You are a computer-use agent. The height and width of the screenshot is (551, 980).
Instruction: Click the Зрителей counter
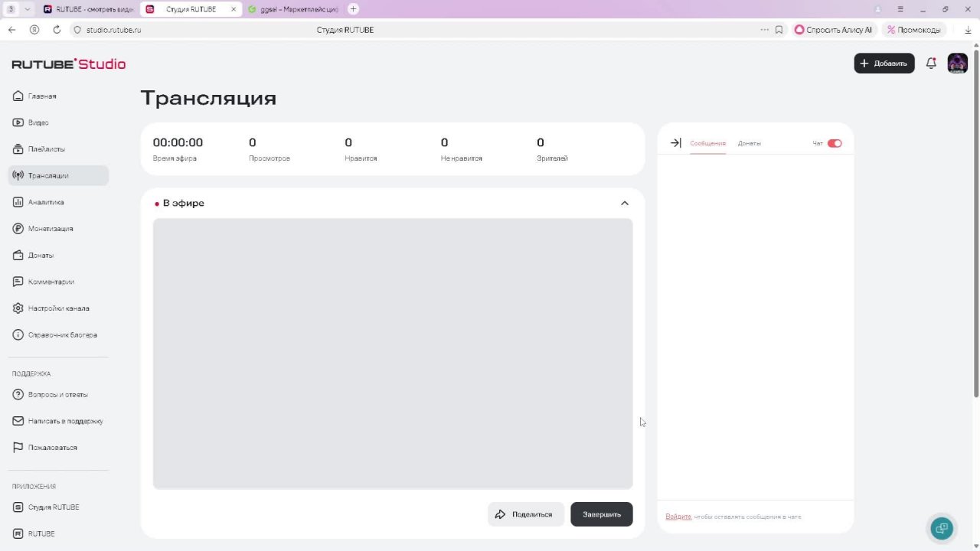(552, 148)
